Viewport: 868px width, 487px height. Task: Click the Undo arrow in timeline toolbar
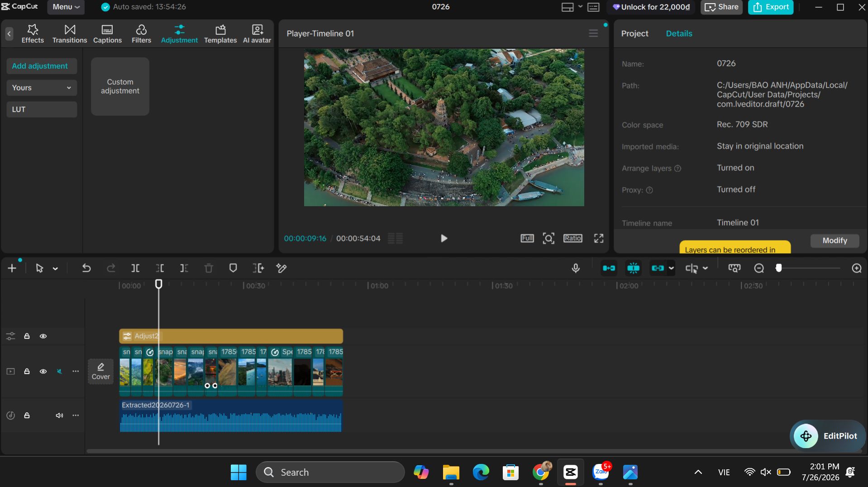click(86, 268)
